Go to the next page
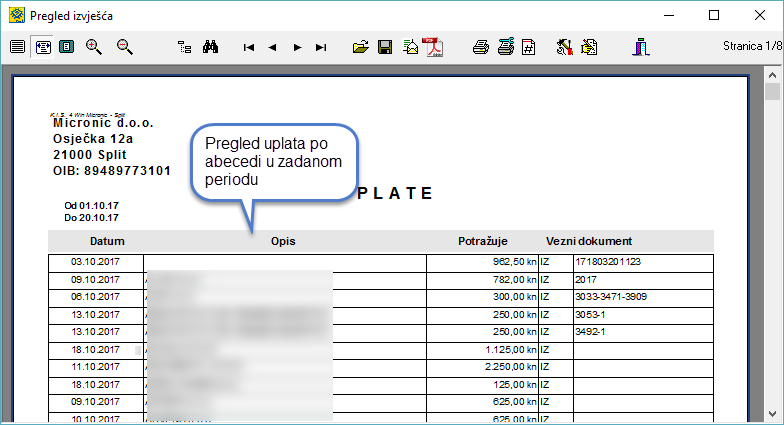Image resolution: width=784 pixels, height=425 pixels. point(297,47)
